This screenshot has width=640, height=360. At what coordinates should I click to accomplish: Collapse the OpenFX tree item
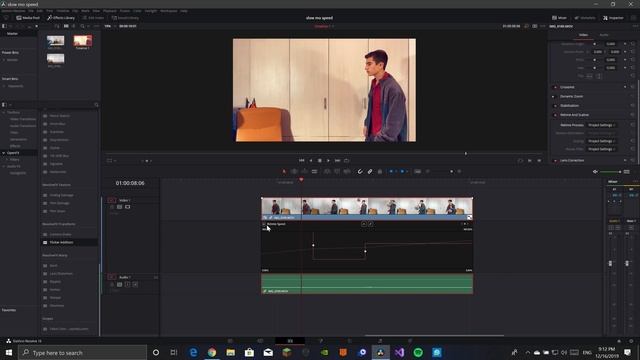(x=4, y=153)
